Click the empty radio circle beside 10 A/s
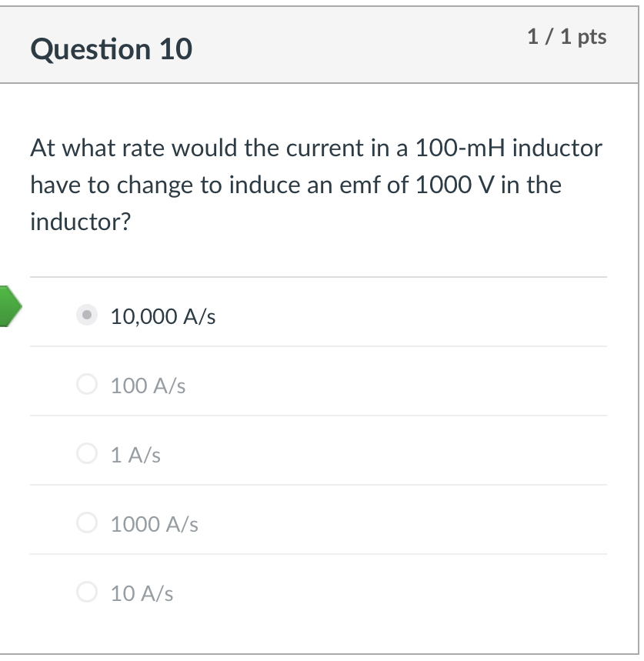644x661 pixels. click(86, 593)
